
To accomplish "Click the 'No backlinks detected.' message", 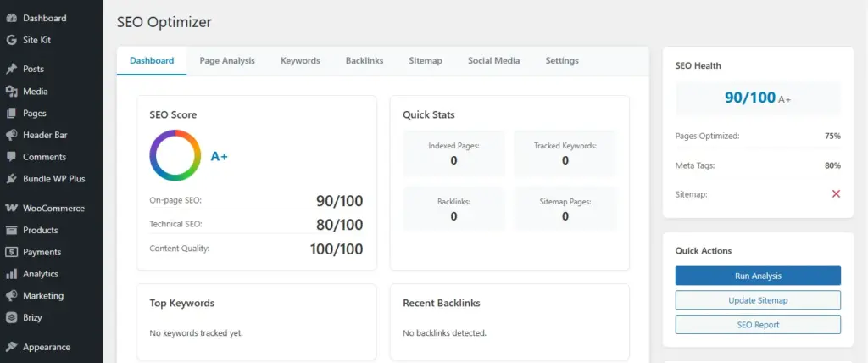I will pos(444,333).
